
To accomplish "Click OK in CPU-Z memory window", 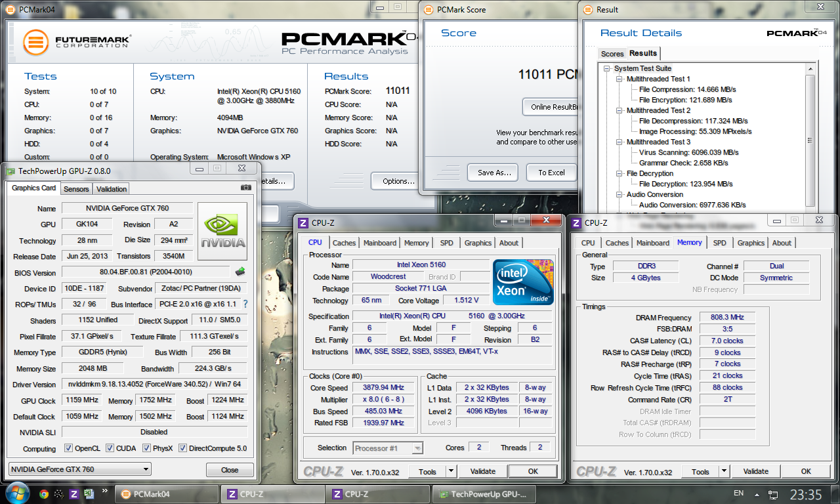I will (x=806, y=471).
